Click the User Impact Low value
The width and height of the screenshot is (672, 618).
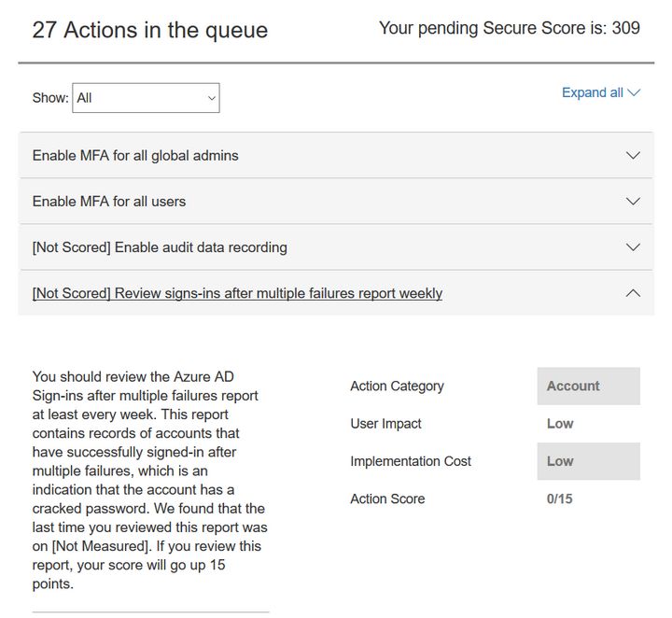tap(560, 423)
